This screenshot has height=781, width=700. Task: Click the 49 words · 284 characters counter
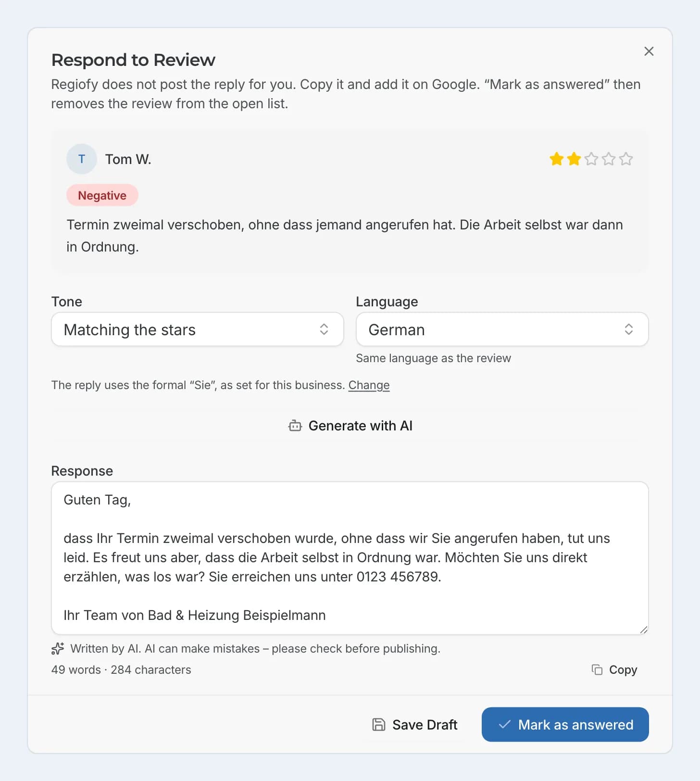(x=121, y=670)
